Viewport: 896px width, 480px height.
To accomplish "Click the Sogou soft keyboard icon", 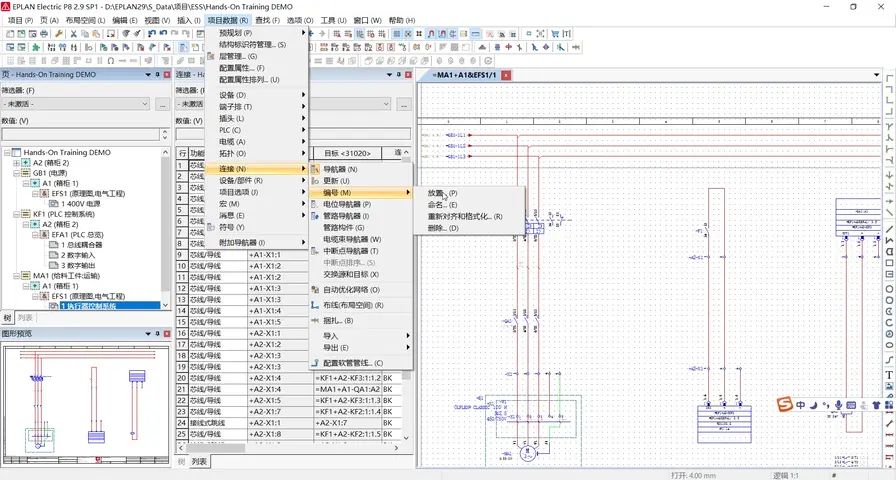I will pos(851,405).
